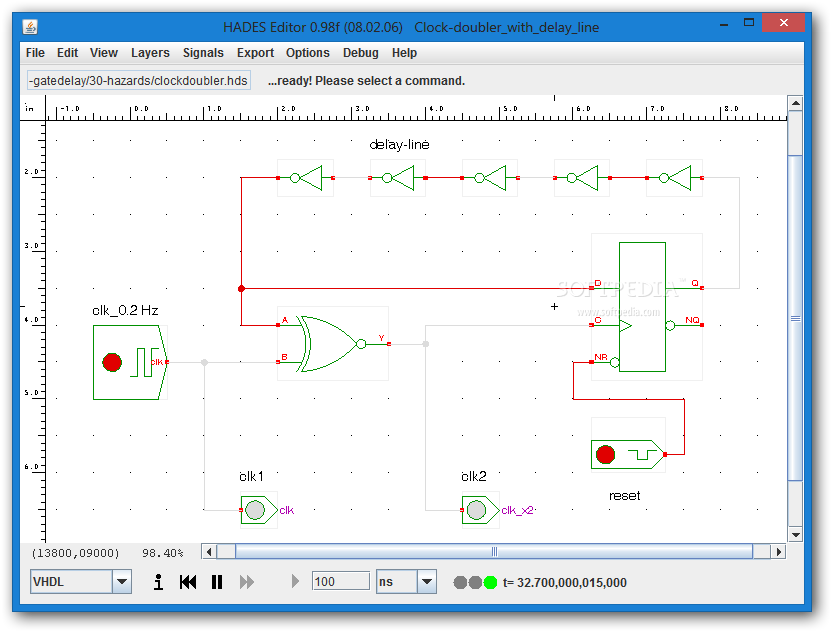Image resolution: width=832 pixels, height=632 pixels.
Task: Click the vertical scrollbar down arrow
Action: [795, 535]
